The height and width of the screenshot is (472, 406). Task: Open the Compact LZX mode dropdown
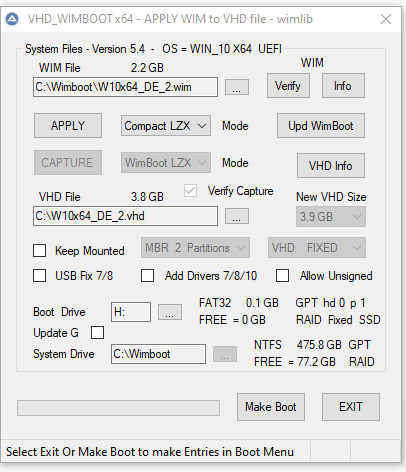[x=166, y=126]
